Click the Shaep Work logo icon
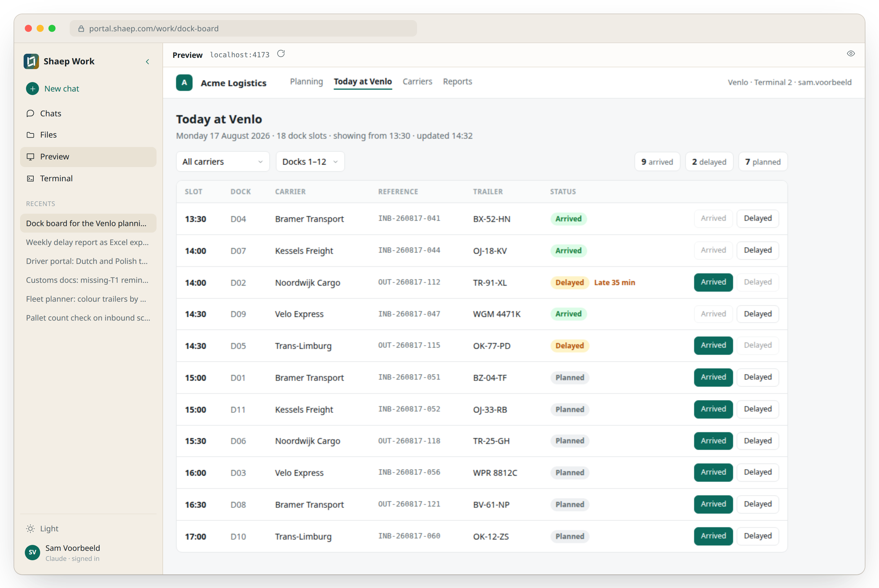Image resolution: width=879 pixels, height=588 pixels. (x=31, y=61)
